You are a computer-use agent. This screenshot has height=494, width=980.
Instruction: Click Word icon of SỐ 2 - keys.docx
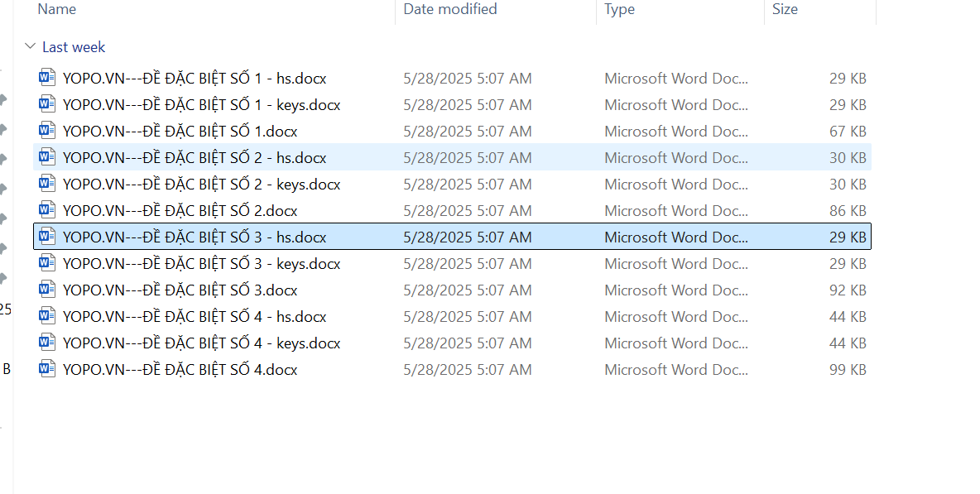[x=47, y=185]
